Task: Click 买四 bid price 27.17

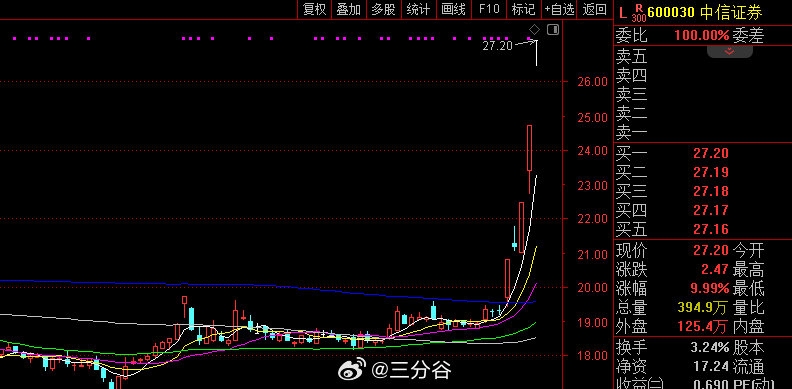Action: point(711,210)
